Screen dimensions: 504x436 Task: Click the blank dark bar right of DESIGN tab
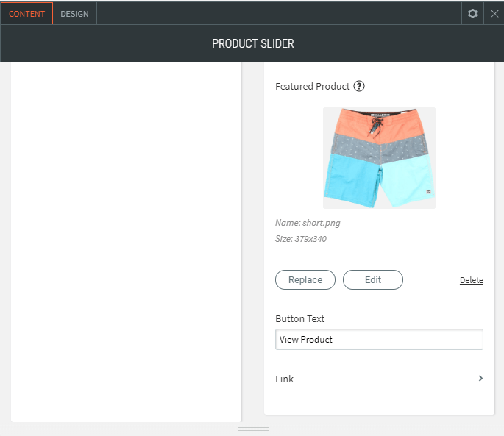point(280,13)
